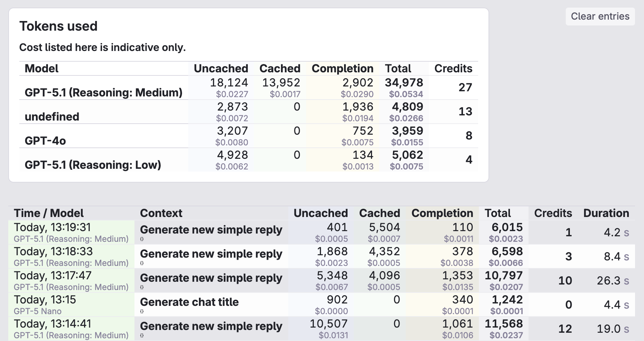The image size is (644, 341).
Task: Open the {} JSON details under the 13:18:33 reply
Action: (x=141, y=263)
